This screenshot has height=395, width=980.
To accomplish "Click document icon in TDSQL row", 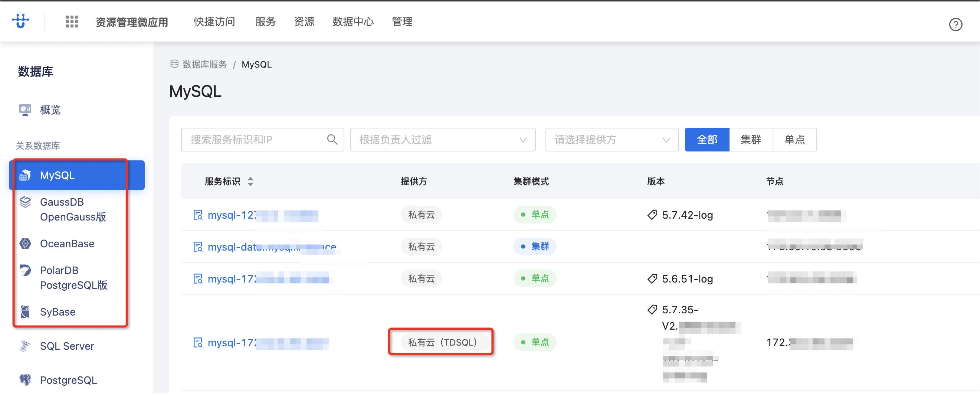I will coord(198,343).
